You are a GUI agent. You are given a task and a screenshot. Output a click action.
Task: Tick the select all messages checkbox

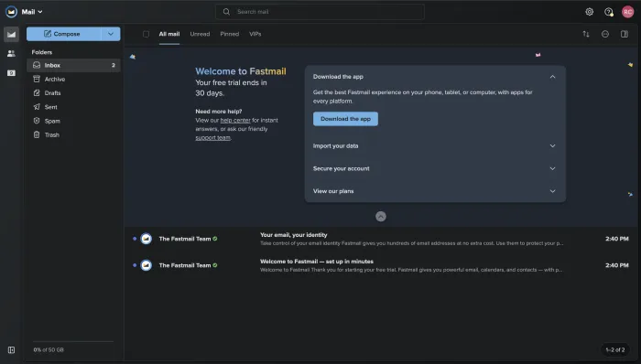(x=146, y=34)
